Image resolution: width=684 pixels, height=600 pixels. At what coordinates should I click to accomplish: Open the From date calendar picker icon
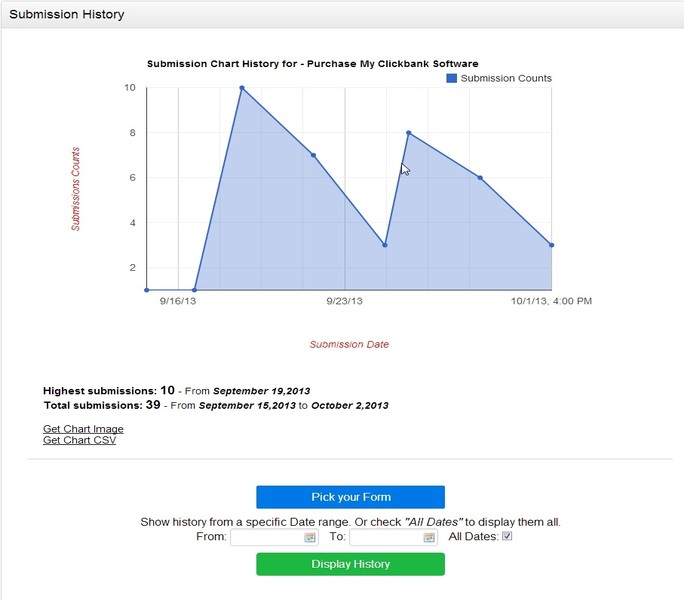310,538
